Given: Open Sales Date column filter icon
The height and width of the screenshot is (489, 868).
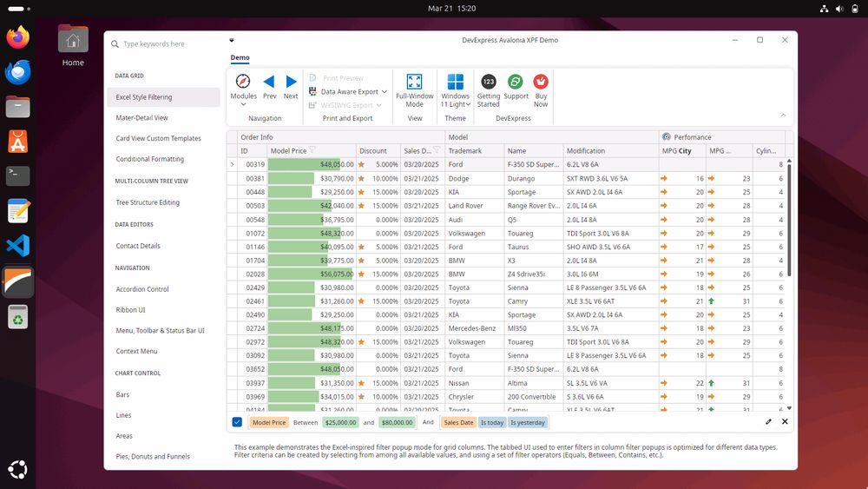Looking at the screenshot, I should 437,150.
